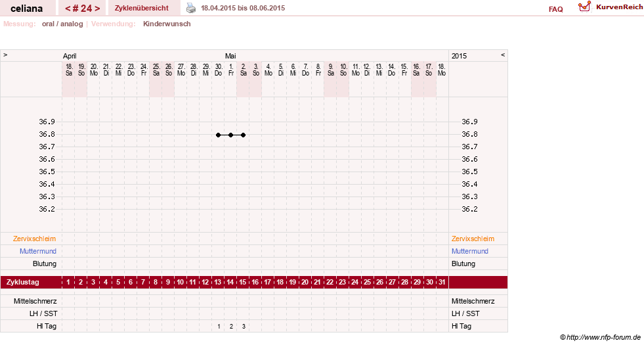The height and width of the screenshot is (345, 644).
Task: Click HI Tag value 3
Action: click(x=244, y=327)
